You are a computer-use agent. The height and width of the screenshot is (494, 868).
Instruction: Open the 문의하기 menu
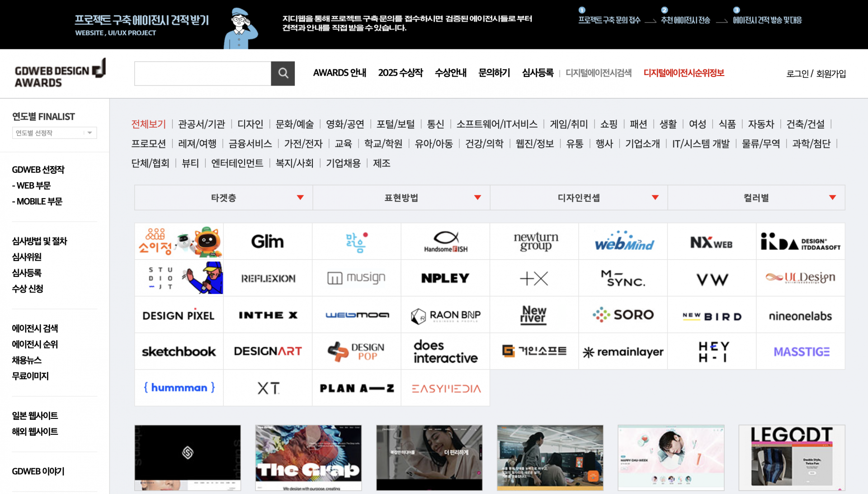tap(494, 73)
